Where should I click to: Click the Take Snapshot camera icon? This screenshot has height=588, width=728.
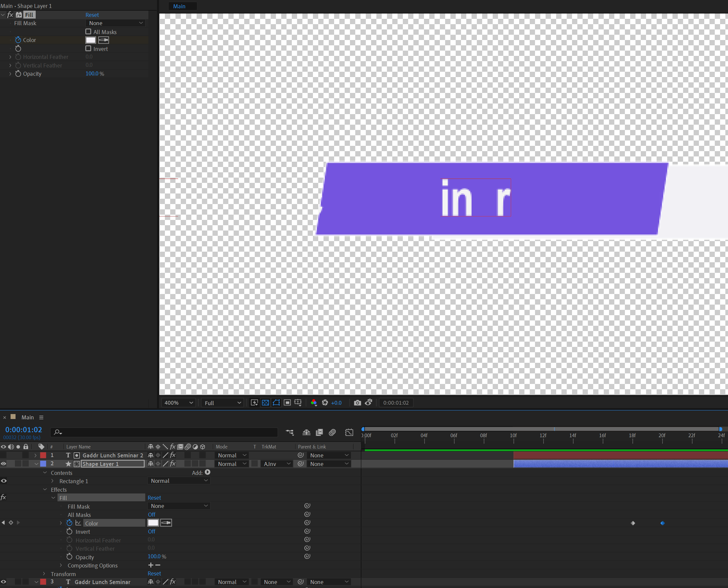pos(357,403)
